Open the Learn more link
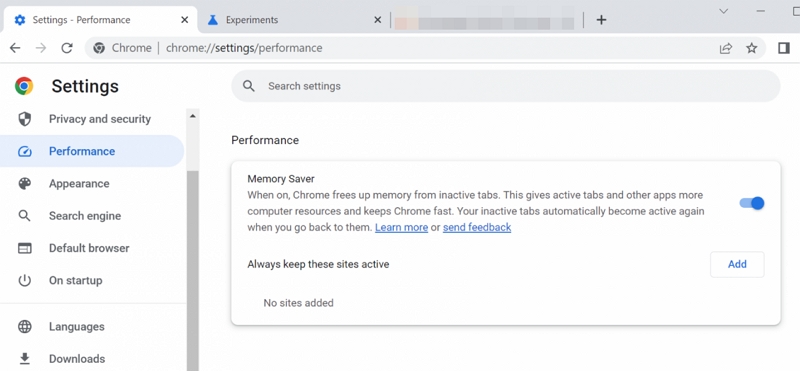The width and height of the screenshot is (800, 371). coord(402,228)
